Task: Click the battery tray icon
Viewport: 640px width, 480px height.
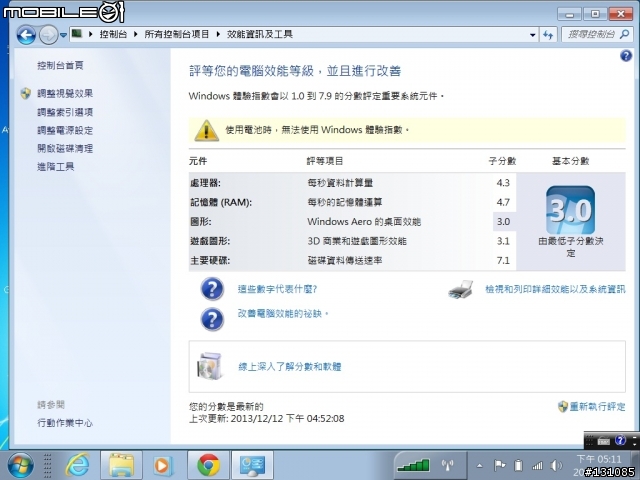Action: (518, 465)
